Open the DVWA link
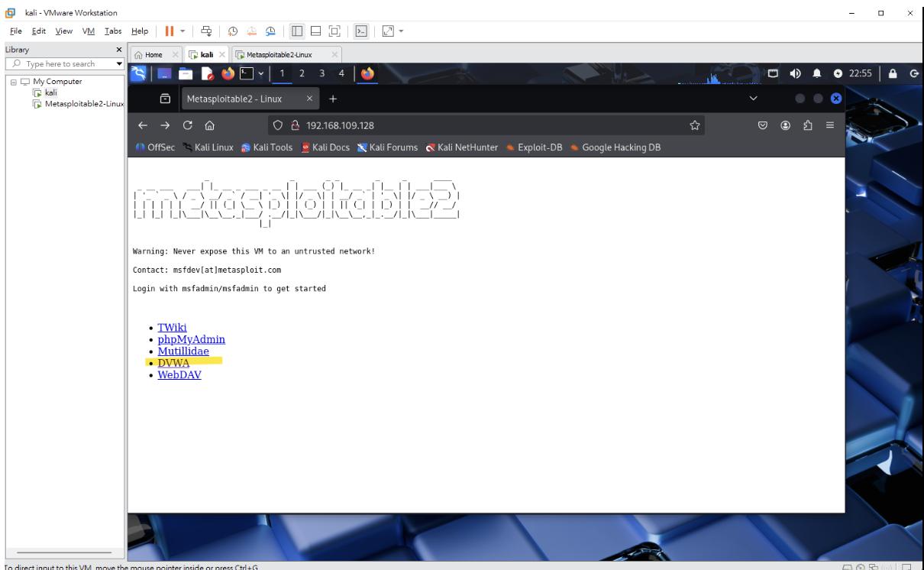The width and height of the screenshot is (924, 570). click(x=173, y=363)
